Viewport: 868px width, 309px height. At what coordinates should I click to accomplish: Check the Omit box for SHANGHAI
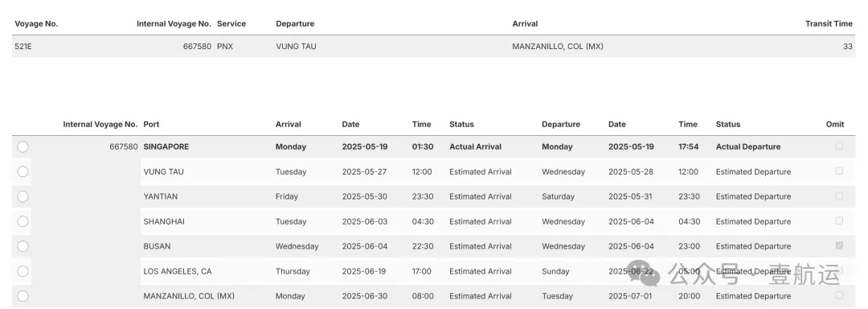point(839,220)
